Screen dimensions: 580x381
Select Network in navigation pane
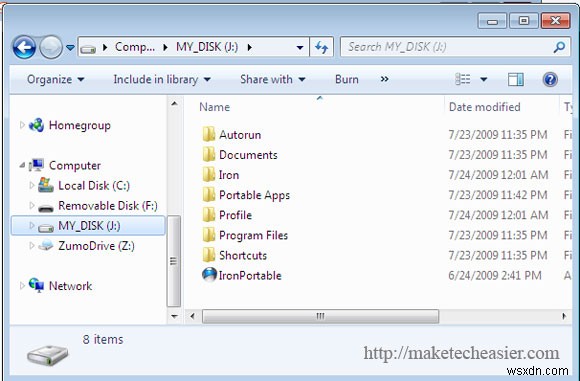coord(70,286)
